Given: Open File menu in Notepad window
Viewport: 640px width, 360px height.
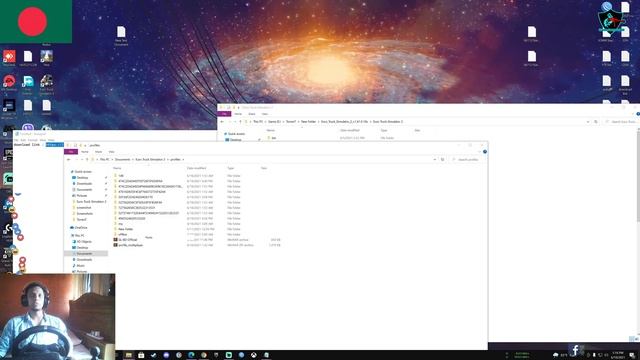Looking at the screenshot, I should click(x=16, y=140).
